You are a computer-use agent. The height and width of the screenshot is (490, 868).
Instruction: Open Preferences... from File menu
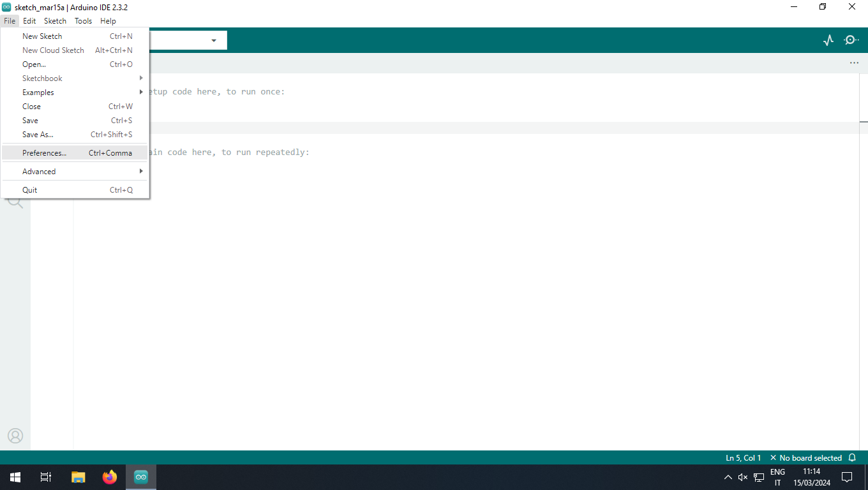[75, 153]
